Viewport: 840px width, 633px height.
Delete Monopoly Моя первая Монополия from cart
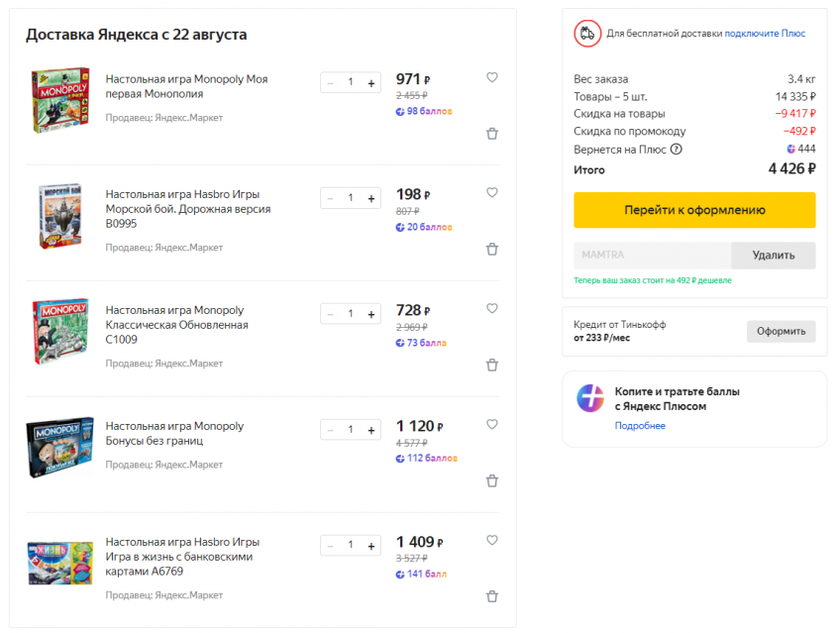[491, 134]
